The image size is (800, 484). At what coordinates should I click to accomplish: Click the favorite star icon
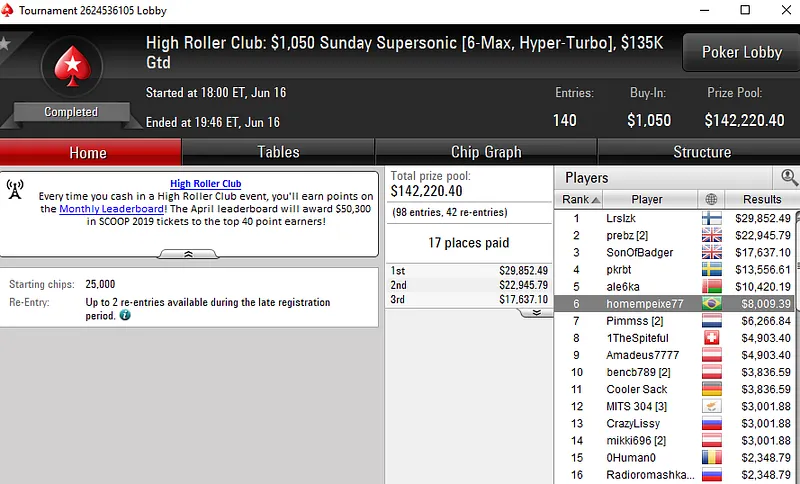[4, 44]
